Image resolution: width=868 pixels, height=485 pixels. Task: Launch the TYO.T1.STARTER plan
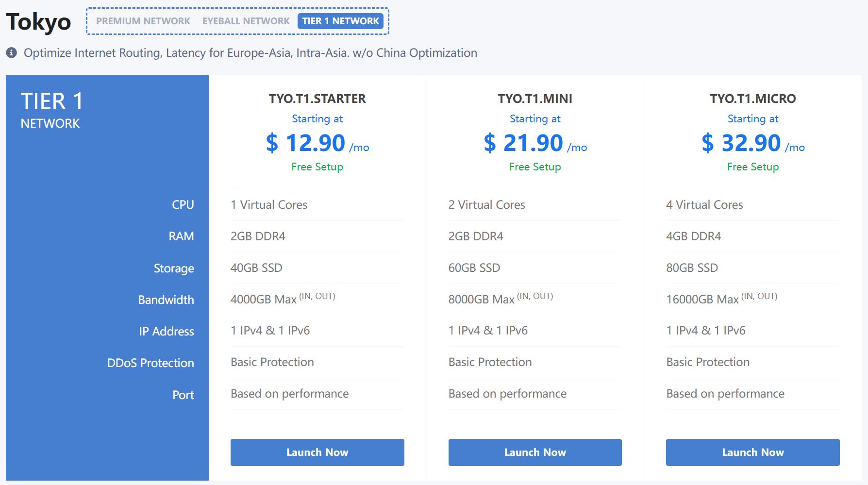click(317, 452)
